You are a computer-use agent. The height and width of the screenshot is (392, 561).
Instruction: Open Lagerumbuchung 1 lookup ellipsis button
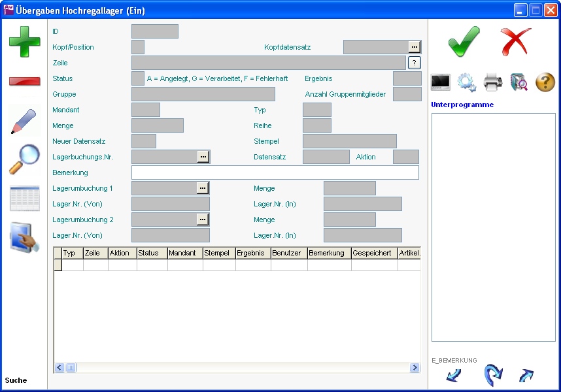(x=203, y=188)
